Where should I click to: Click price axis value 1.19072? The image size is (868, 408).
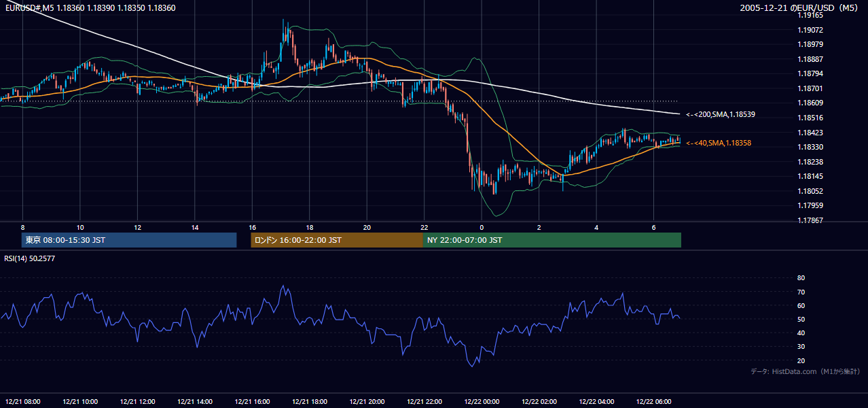(811, 30)
